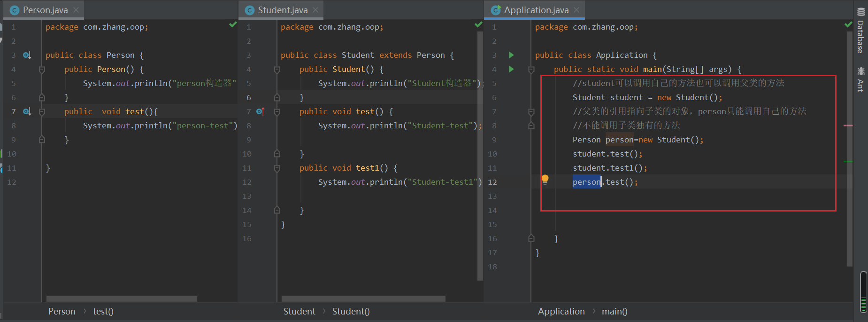Click 'Student student = new Student();' line

coord(647,97)
